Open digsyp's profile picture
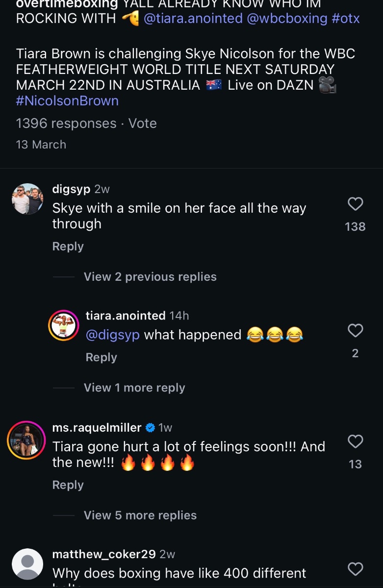The height and width of the screenshot is (588, 383). (x=27, y=199)
